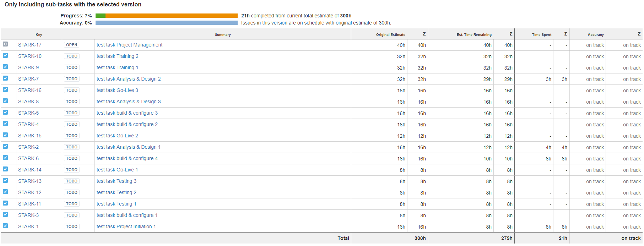Toggle the checkbox for STARK-10
Viewport: 644px width, 246px height.
pos(5,55)
